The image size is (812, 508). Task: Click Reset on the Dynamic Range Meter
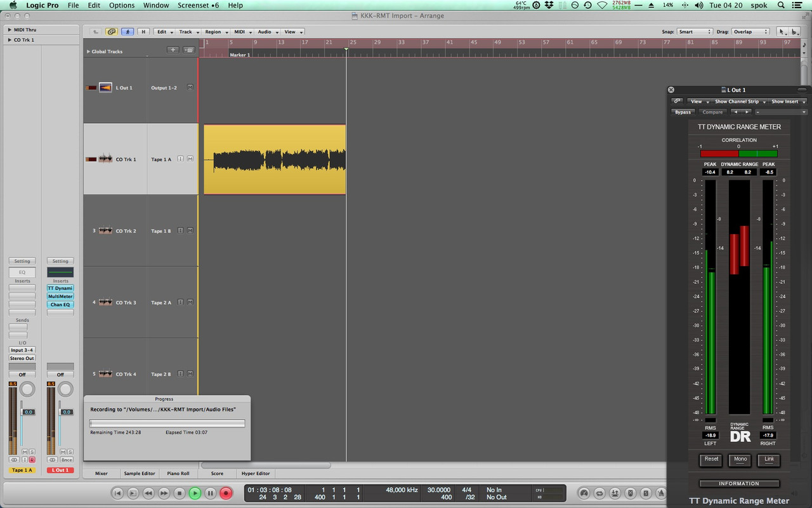(x=711, y=459)
